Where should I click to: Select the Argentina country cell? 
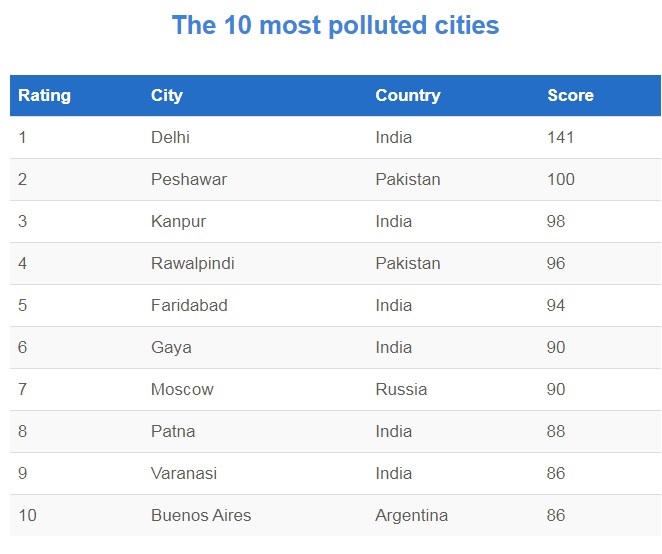pyautogui.click(x=411, y=516)
